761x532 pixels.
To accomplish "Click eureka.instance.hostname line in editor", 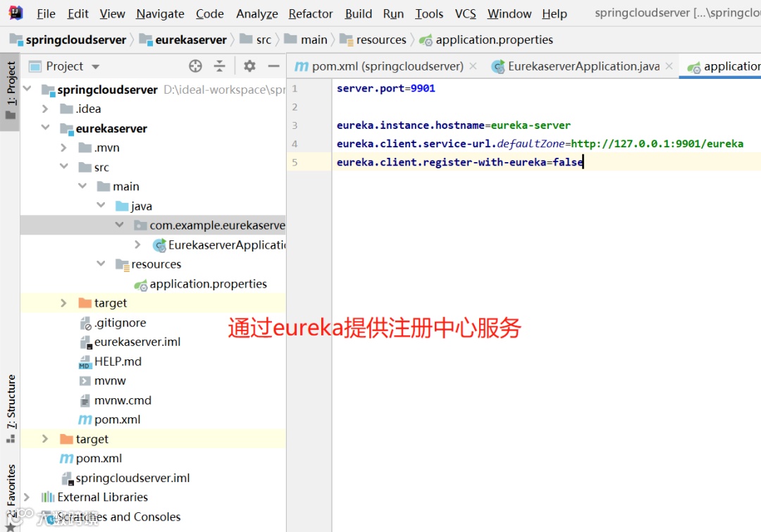I will (453, 125).
